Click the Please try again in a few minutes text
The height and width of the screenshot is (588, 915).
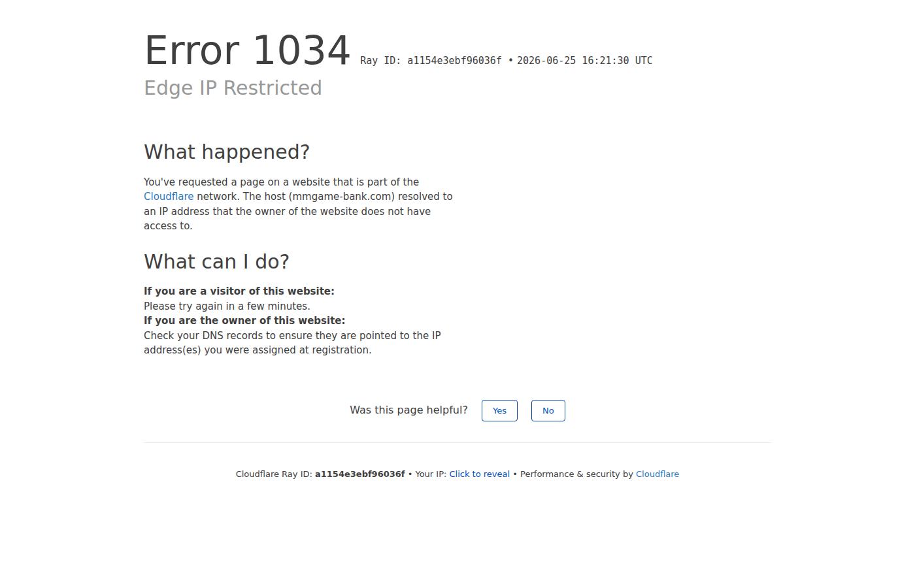[227, 306]
